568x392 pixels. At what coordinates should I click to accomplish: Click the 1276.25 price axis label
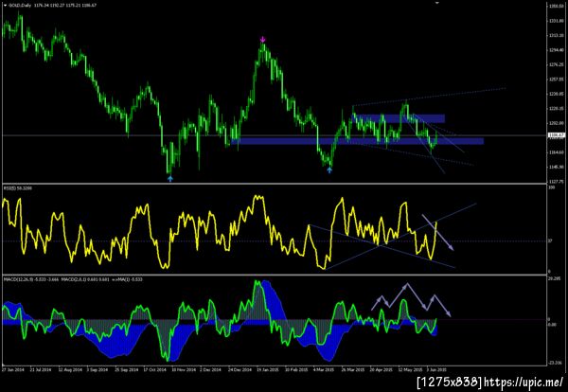(558, 64)
